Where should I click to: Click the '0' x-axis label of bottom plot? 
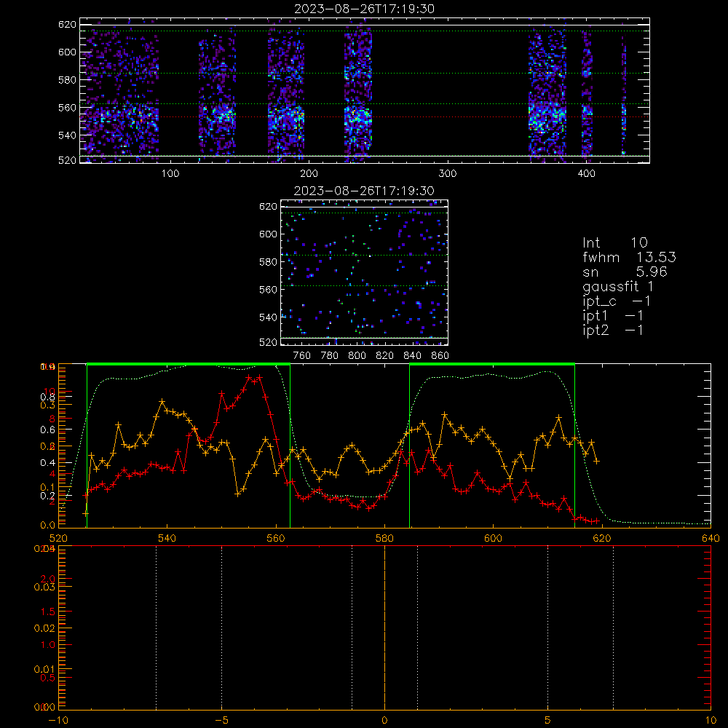[385, 720]
